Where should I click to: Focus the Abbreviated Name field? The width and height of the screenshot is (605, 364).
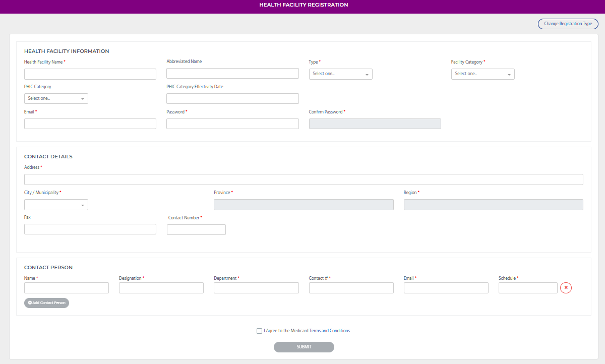(x=232, y=74)
